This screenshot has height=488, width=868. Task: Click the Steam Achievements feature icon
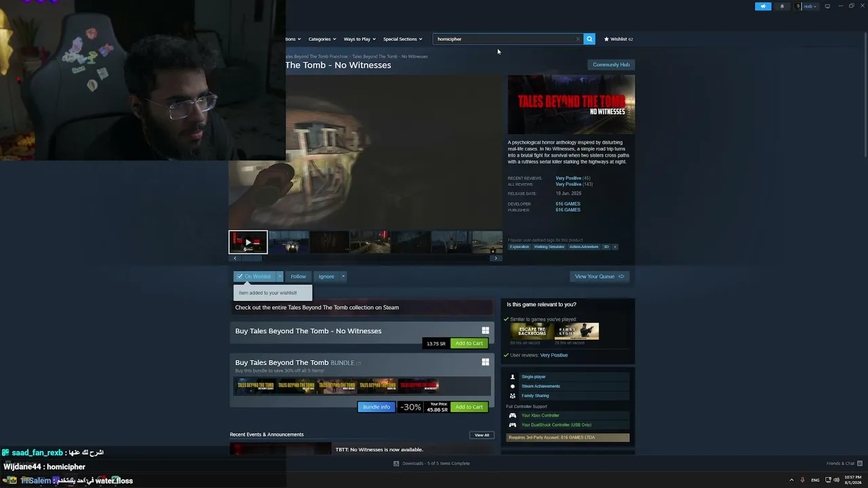(513, 386)
